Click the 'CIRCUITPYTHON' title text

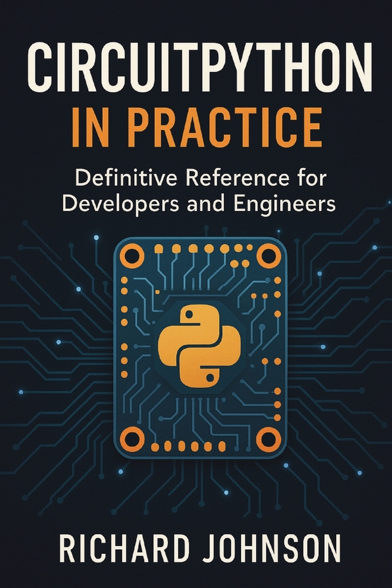point(200,67)
